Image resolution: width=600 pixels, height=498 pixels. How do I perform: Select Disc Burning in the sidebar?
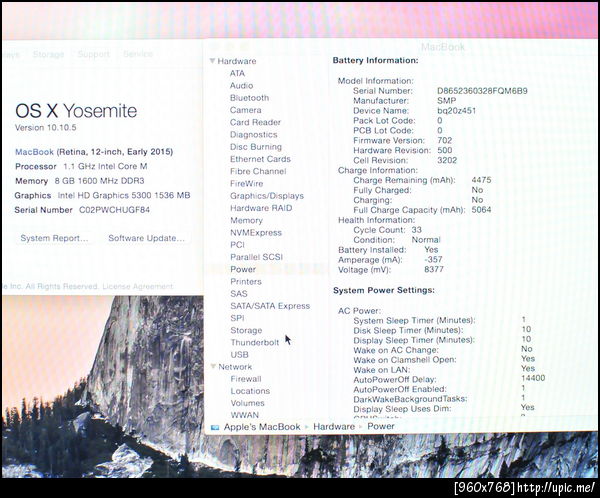tap(256, 147)
